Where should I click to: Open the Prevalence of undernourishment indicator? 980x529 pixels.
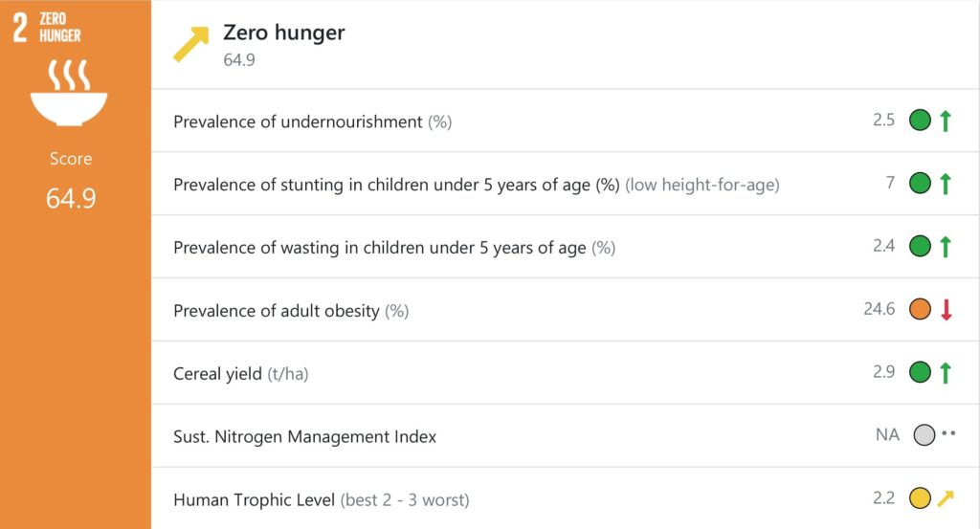pyautogui.click(x=565, y=121)
